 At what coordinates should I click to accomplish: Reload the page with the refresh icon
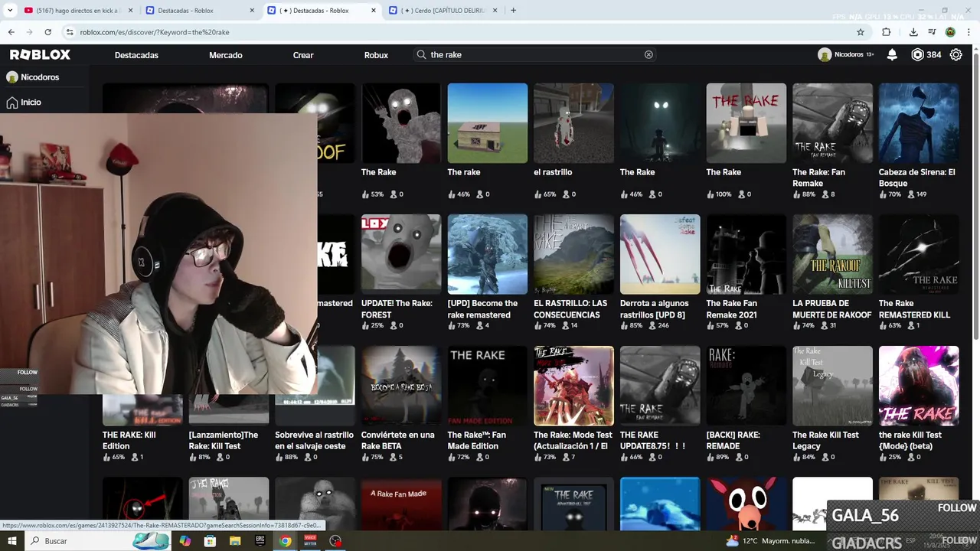[x=47, y=32]
